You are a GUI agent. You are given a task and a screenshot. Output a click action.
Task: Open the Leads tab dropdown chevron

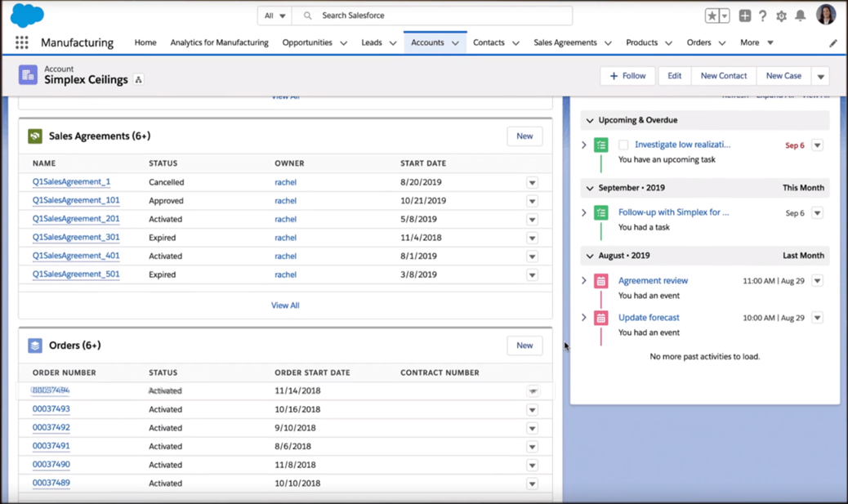pos(393,42)
